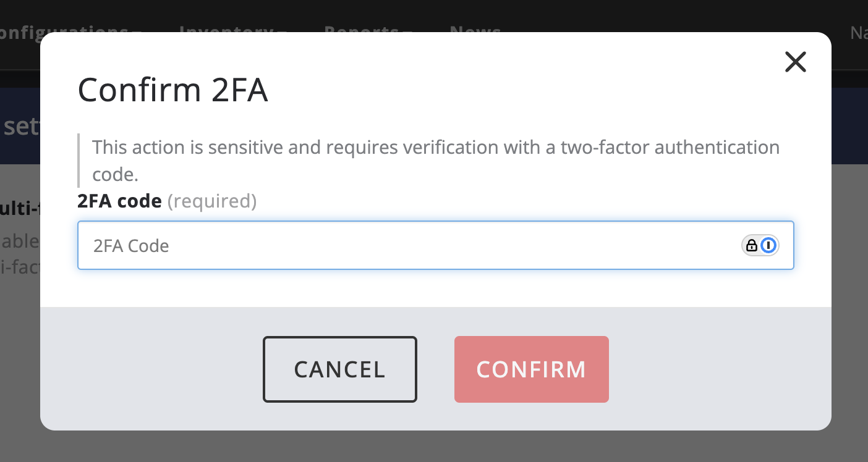This screenshot has width=868, height=462.
Task: Click the padlock icon in the code field
Action: (752, 246)
